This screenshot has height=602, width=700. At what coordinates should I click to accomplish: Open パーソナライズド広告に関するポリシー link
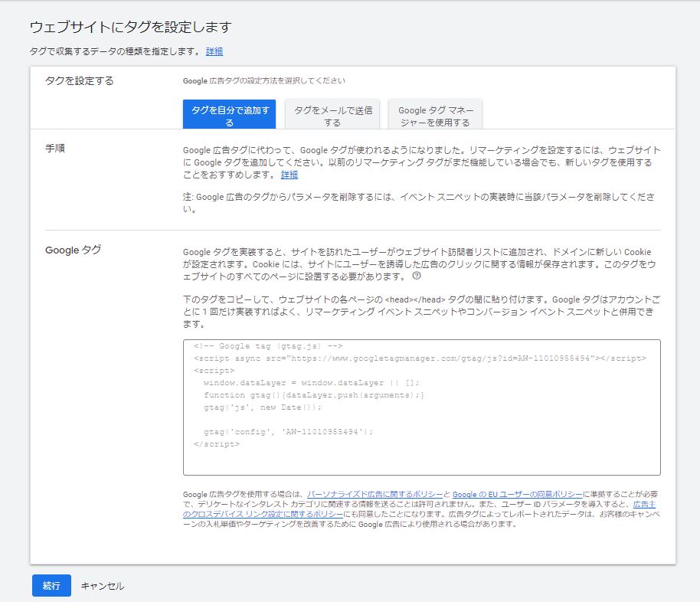pos(375,494)
